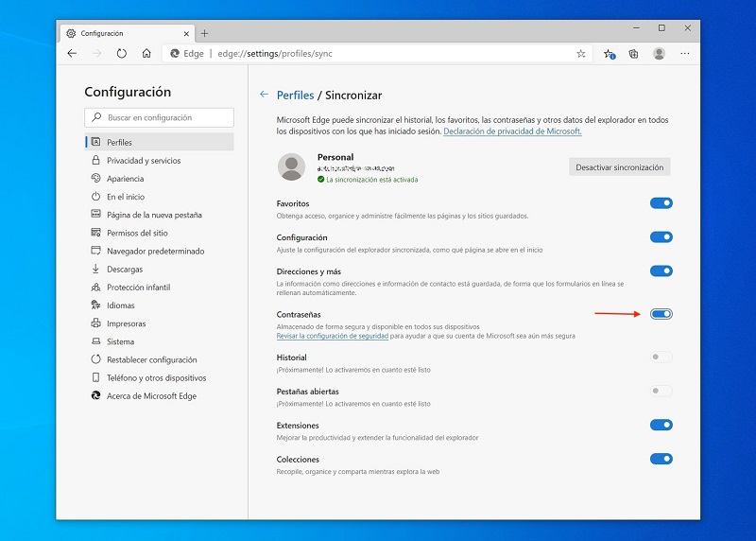
Task: Open Permisos del sitio settings
Action: (159, 233)
